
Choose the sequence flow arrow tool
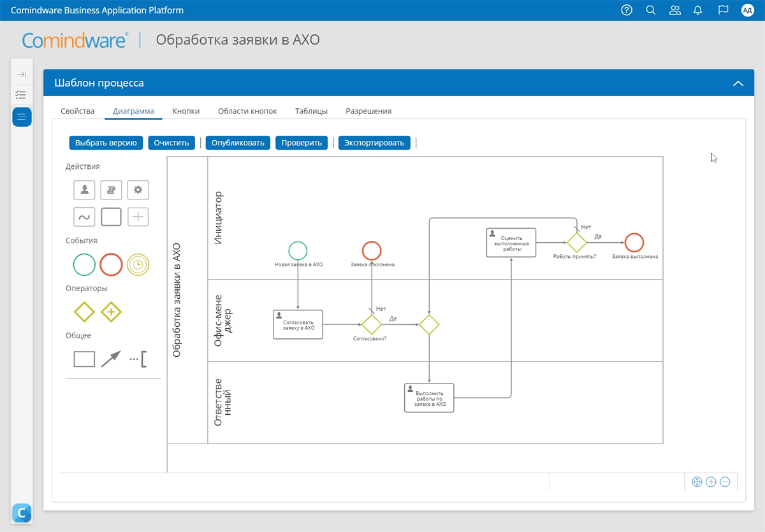[x=111, y=359]
